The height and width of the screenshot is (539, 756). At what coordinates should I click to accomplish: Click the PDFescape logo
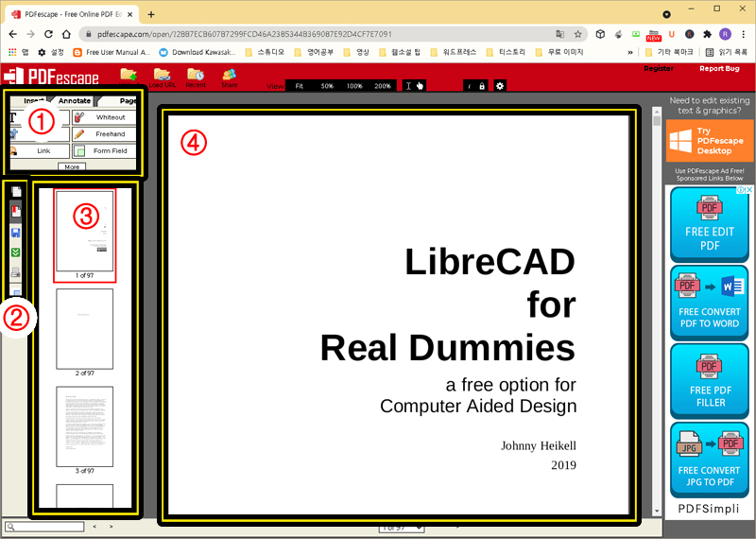51,77
